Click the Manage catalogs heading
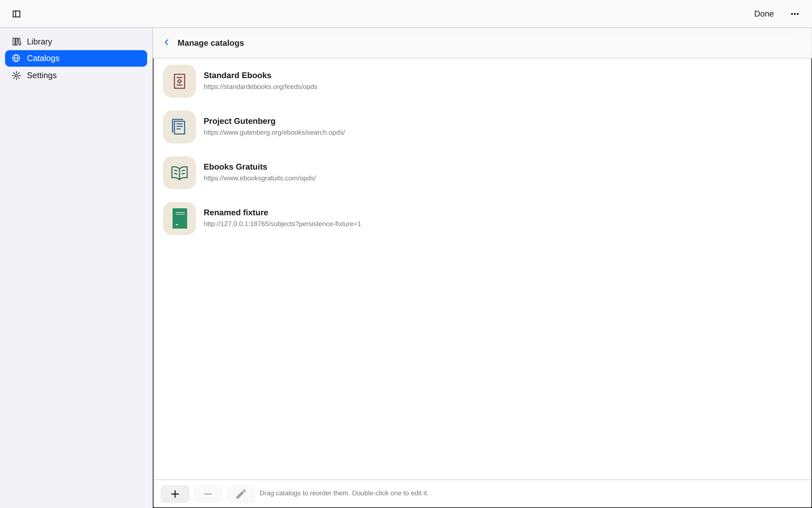Image resolution: width=812 pixels, height=508 pixels. click(211, 43)
